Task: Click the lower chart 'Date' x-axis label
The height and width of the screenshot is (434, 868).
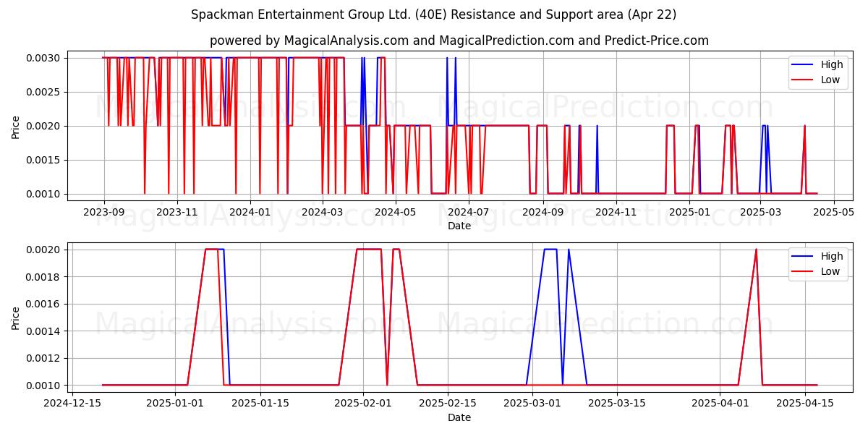Action: [459, 417]
